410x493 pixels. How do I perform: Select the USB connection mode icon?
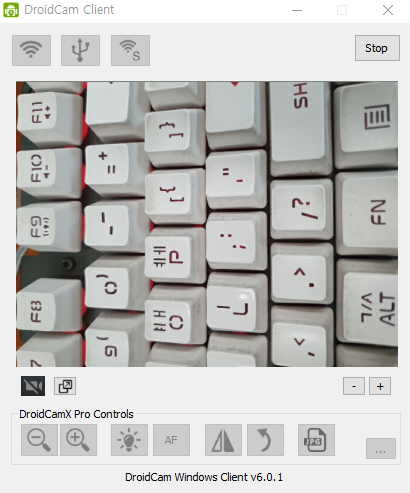coord(80,50)
